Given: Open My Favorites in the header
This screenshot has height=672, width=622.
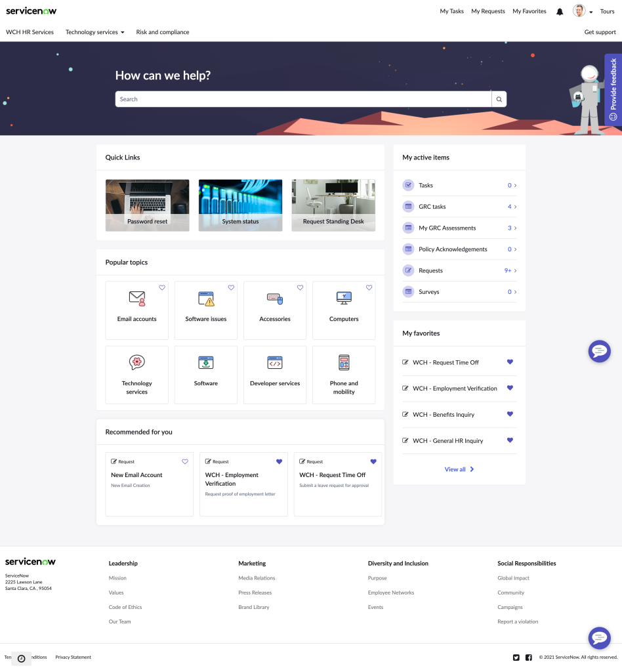Looking at the screenshot, I should 529,11.
